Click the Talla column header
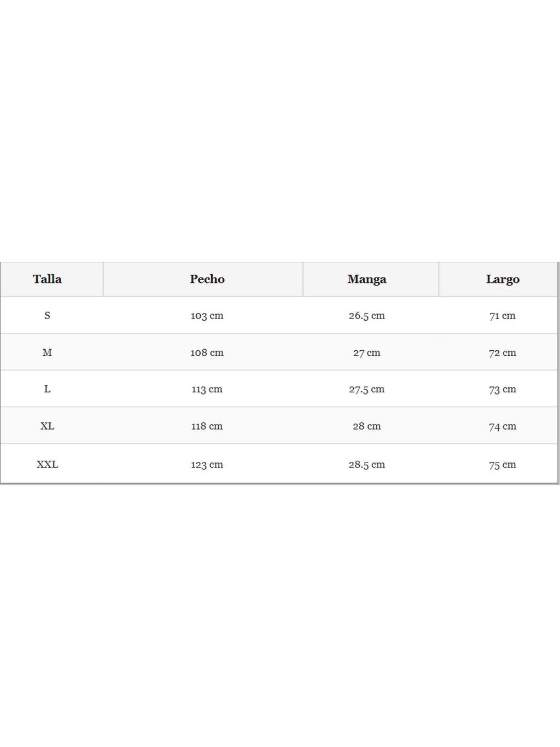 pos(47,279)
